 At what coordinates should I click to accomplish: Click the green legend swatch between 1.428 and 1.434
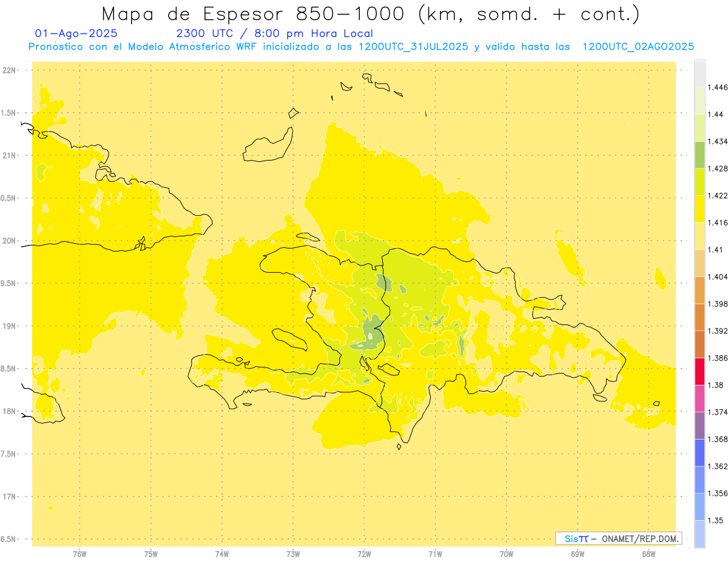click(x=699, y=155)
